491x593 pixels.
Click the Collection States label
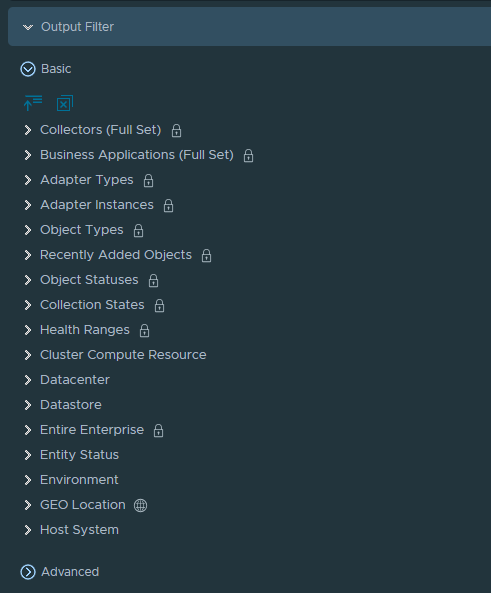tap(92, 305)
